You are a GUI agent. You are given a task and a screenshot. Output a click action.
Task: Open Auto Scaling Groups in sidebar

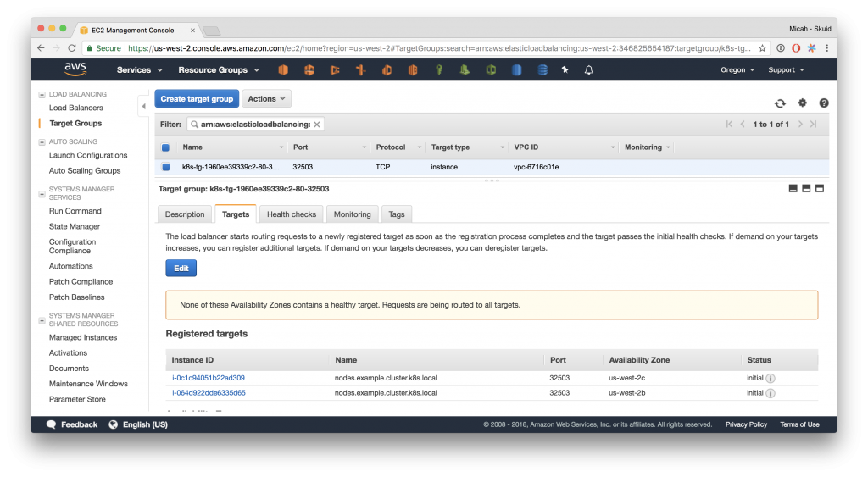[x=85, y=171]
